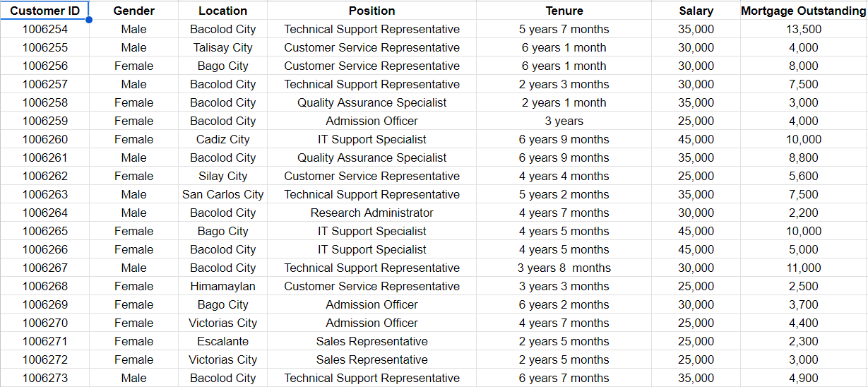Click the Position column header
The width and height of the screenshot is (868, 387).
coord(371,11)
